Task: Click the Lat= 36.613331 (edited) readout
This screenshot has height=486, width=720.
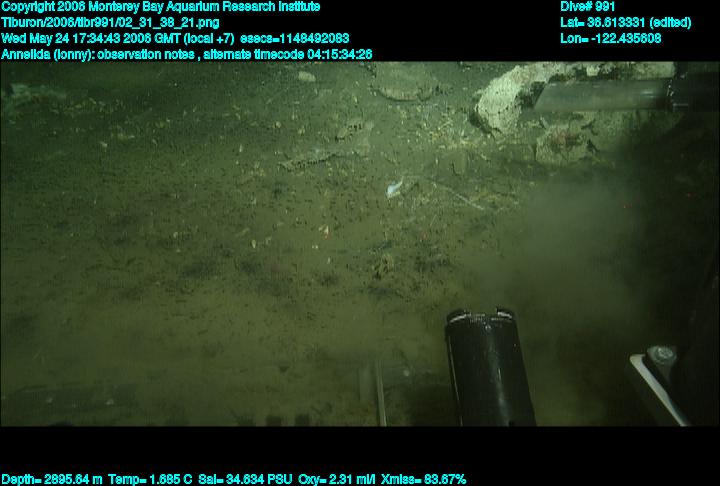Action: click(x=625, y=23)
